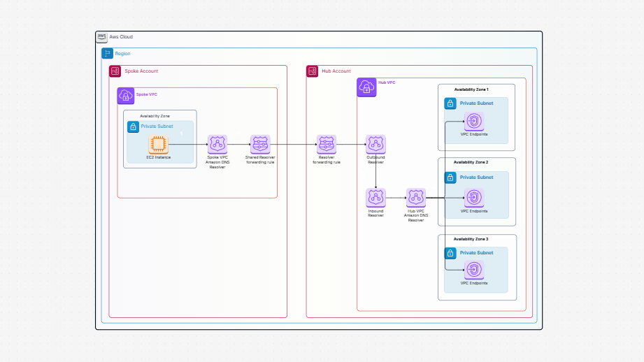Select the EC2 Instance icon
The width and height of the screenshot is (644, 362).
pyautogui.click(x=158, y=144)
